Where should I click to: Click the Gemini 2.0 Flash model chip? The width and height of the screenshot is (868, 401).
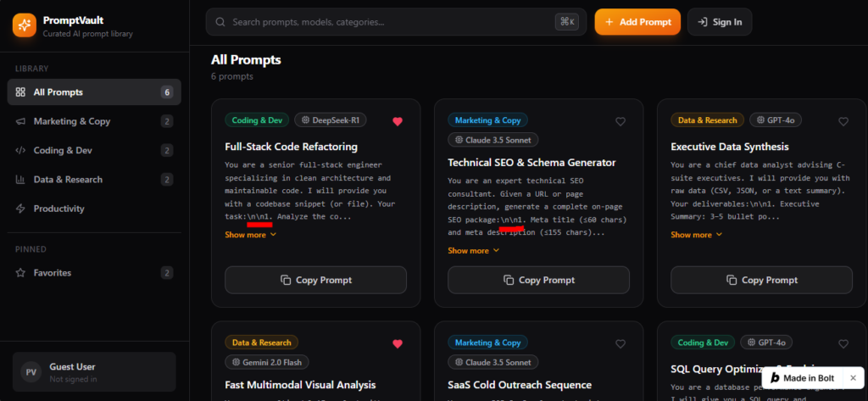[x=267, y=362]
